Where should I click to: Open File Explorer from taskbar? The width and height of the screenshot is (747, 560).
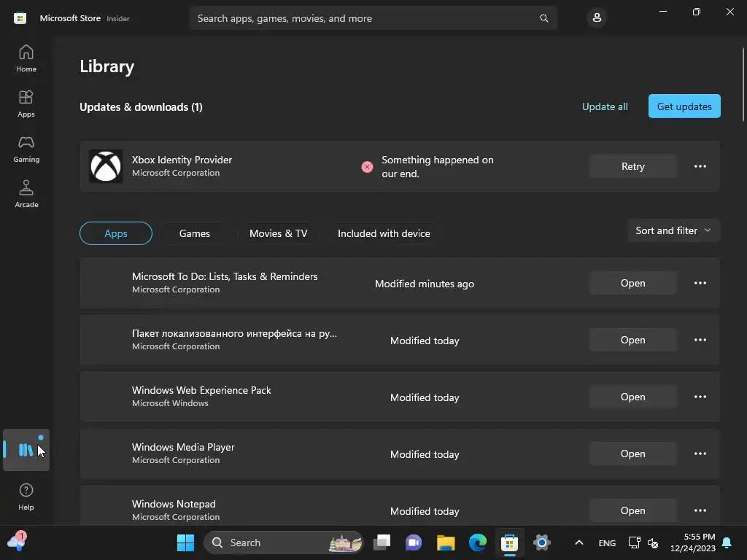tap(446, 542)
